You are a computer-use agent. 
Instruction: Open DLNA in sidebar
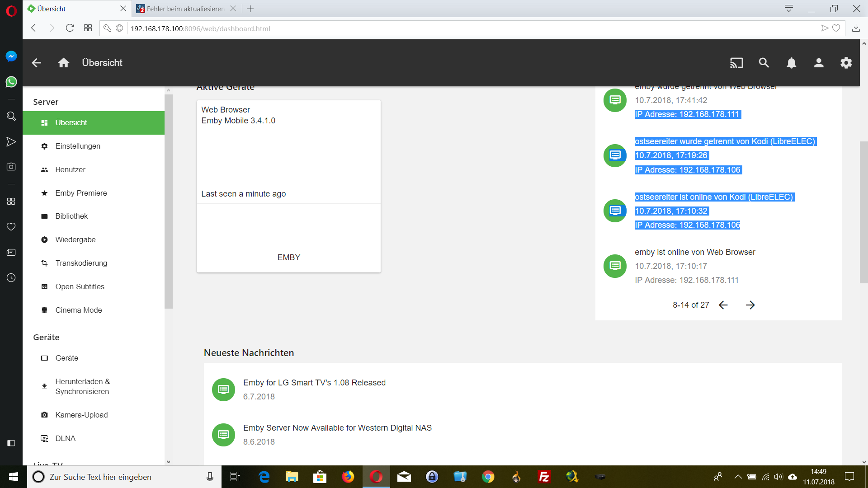point(94,438)
